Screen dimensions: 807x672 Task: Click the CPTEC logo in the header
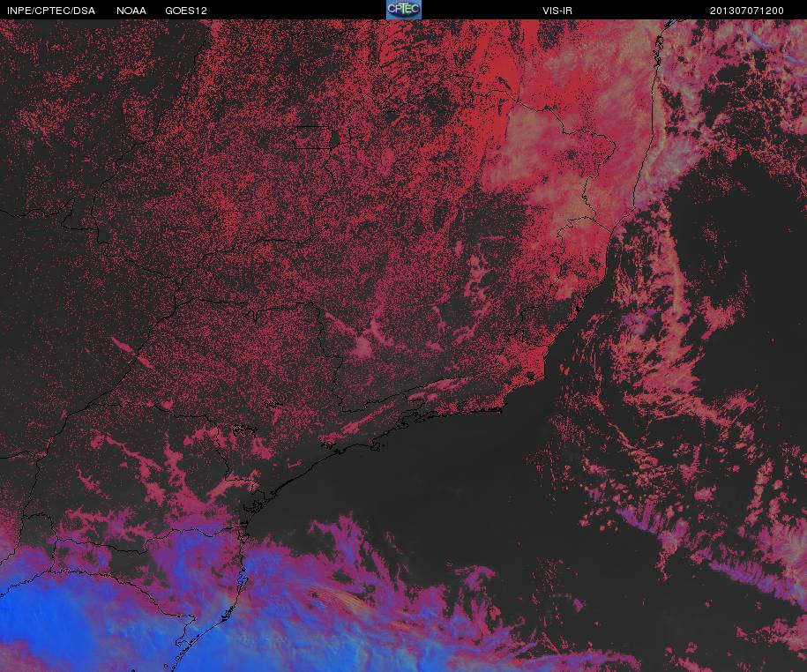coord(404,10)
